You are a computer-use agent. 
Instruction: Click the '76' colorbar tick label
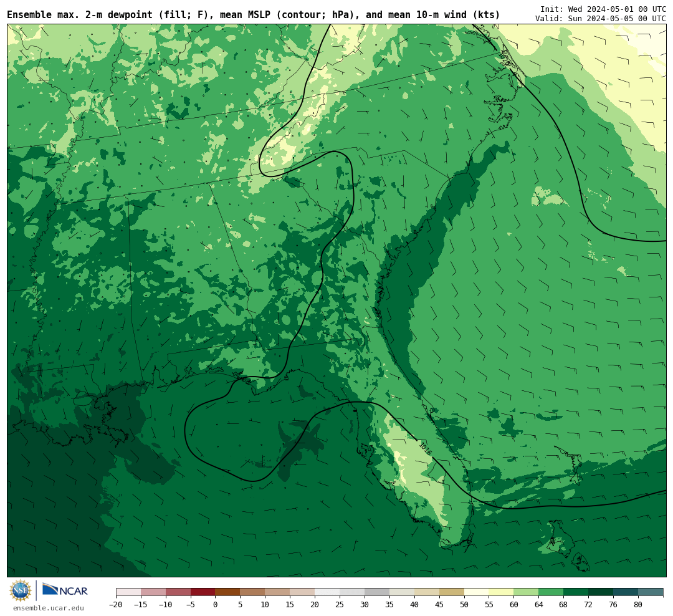click(x=613, y=605)
